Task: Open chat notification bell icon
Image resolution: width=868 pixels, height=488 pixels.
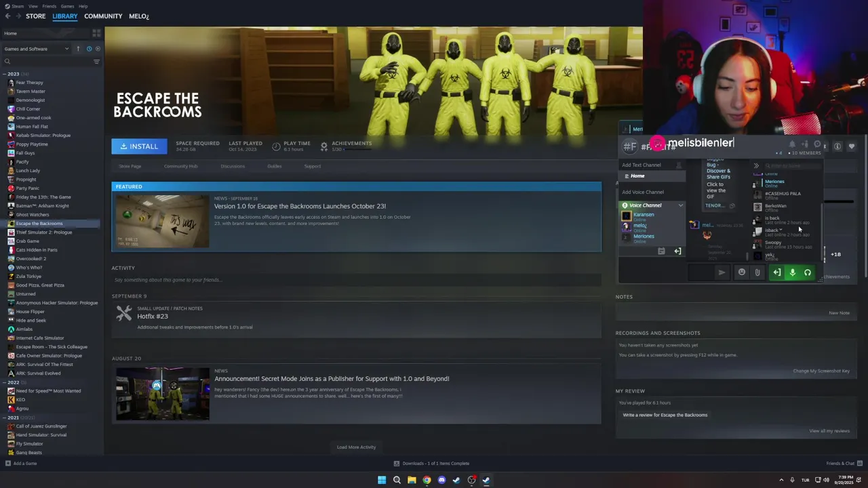Action: pyautogui.click(x=792, y=144)
